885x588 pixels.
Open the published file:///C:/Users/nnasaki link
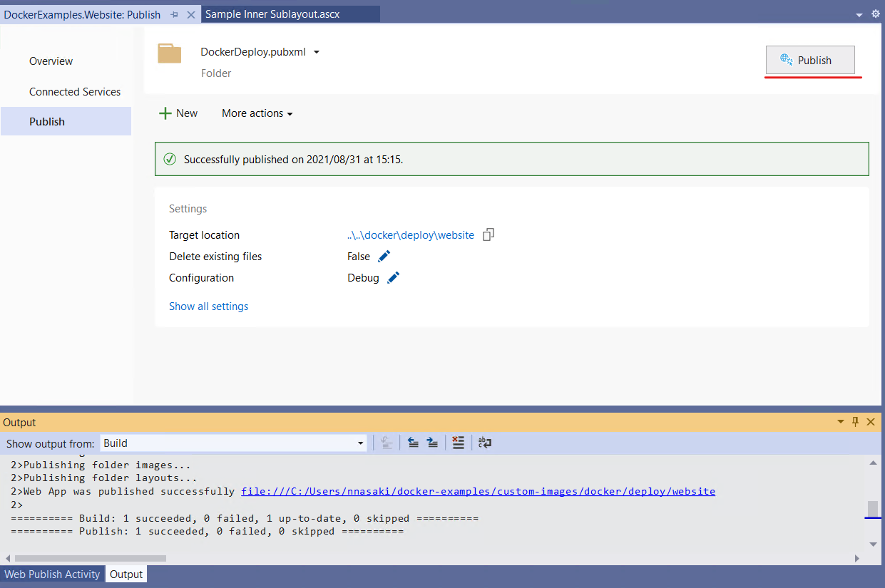[x=478, y=491]
